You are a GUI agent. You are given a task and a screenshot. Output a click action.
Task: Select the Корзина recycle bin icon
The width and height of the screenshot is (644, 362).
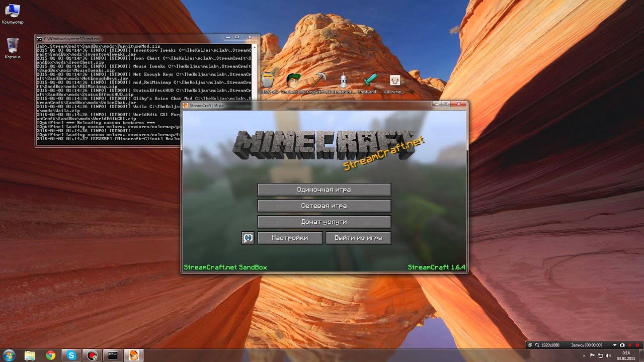pyautogui.click(x=13, y=48)
